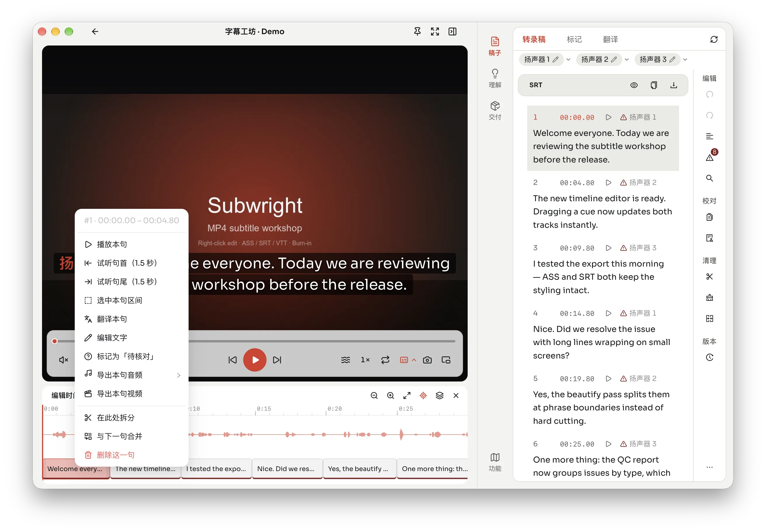Viewport: 766px width, 532px height.
Task: Select the 'Nice. Did we res...' timeline clip
Action: [x=287, y=469]
